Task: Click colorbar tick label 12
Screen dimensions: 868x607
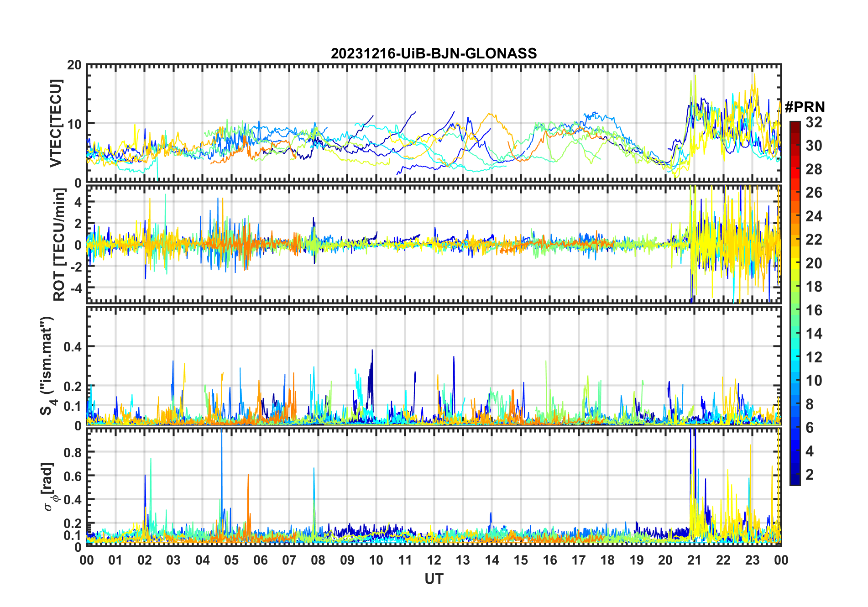Action: (x=814, y=357)
